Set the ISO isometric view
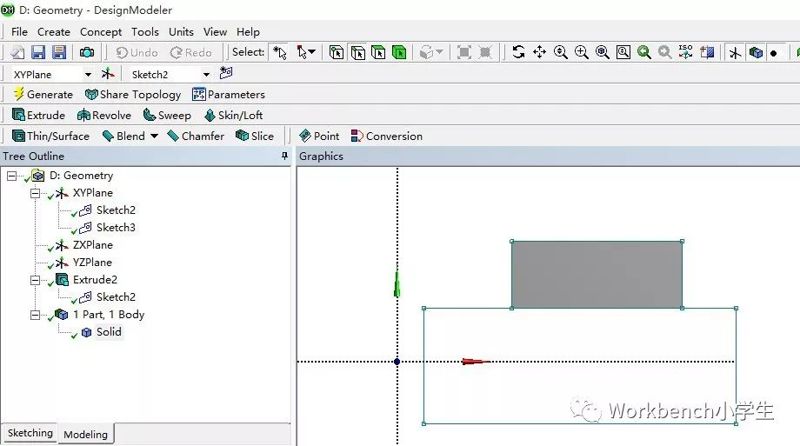Image resolution: width=800 pixels, height=446 pixels. coord(685,52)
